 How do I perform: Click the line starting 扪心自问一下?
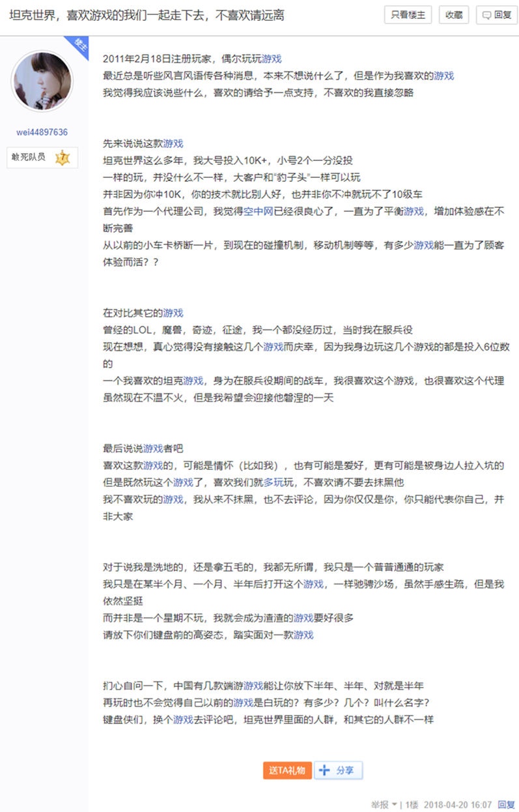(x=264, y=686)
